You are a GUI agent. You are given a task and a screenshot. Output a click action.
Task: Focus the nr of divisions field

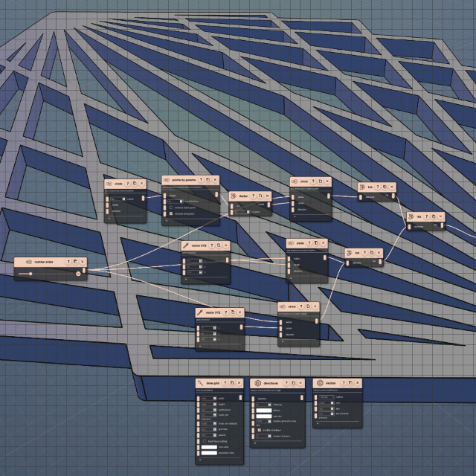point(176,202)
